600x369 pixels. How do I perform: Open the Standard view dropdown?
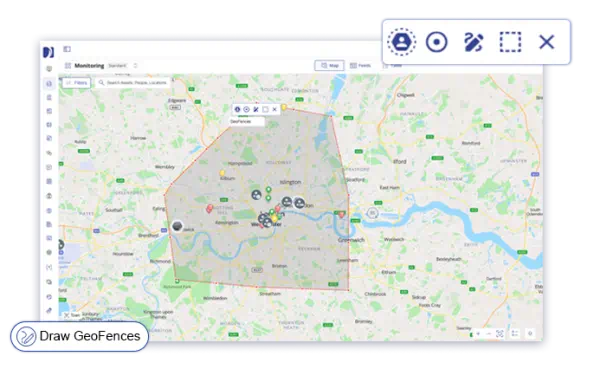(123, 66)
